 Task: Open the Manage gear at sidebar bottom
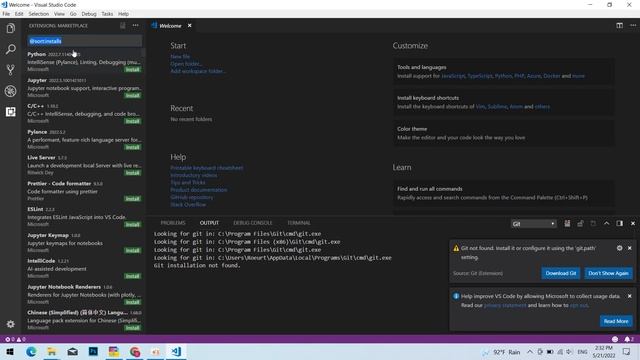(x=11, y=324)
